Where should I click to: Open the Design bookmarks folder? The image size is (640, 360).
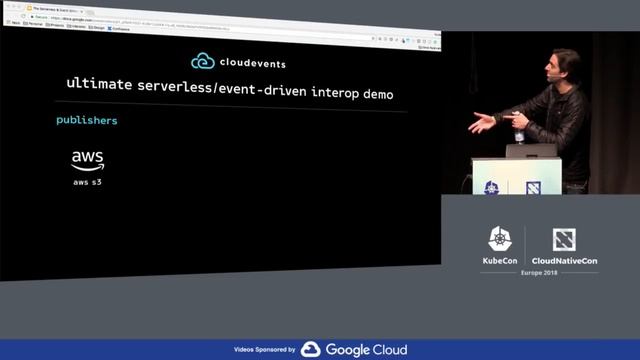click(x=97, y=28)
